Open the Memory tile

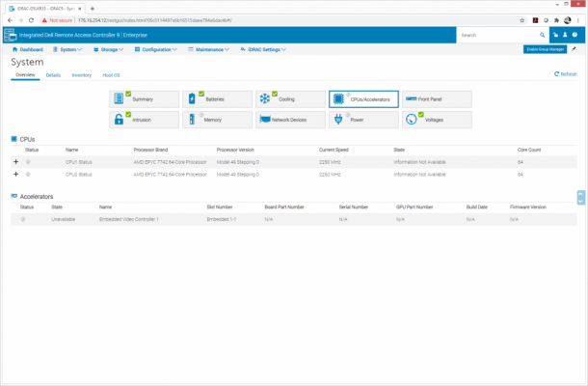(217, 120)
